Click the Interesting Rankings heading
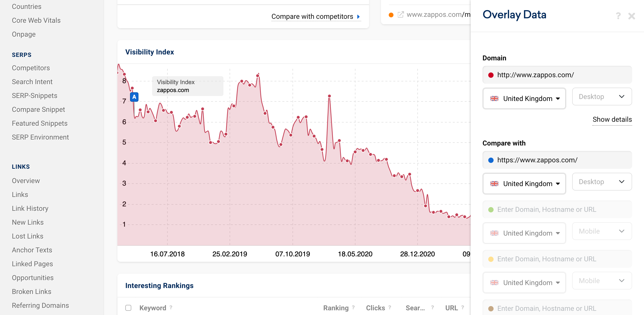 coord(159,286)
